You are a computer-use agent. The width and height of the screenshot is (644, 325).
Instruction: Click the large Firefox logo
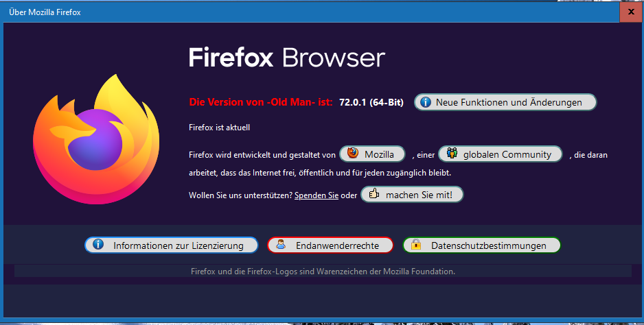pyautogui.click(x=96, y=139)
